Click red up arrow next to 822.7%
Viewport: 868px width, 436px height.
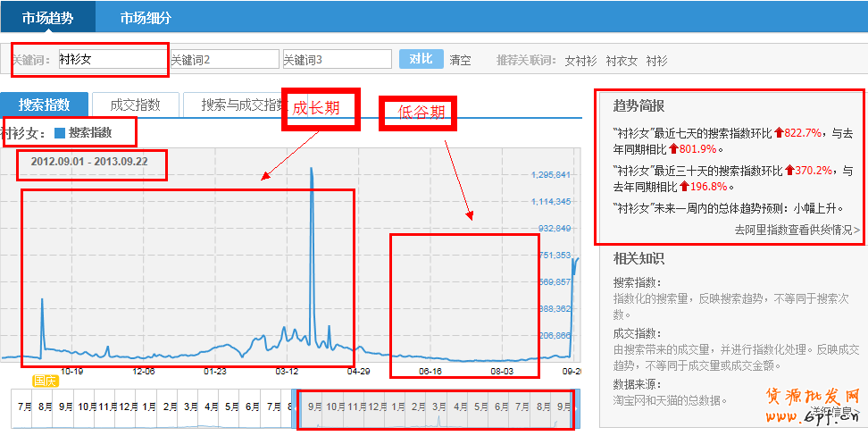tap(779, 132)
